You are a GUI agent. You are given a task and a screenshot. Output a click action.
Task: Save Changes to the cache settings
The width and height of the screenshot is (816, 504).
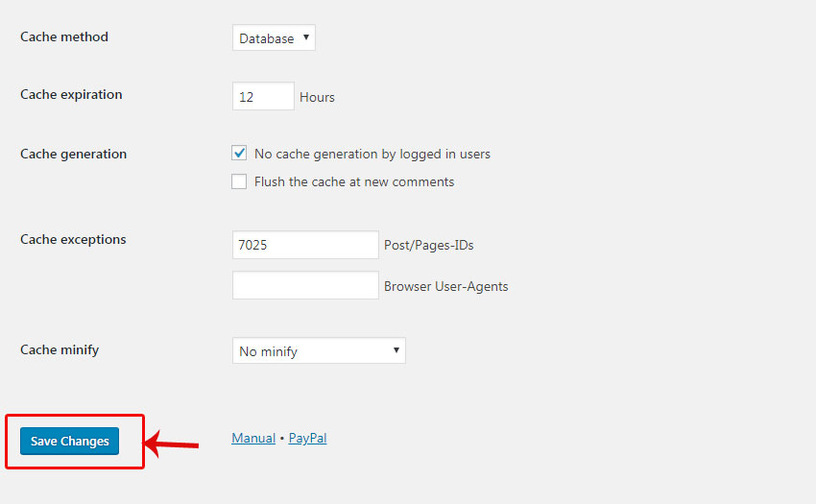click(70, 441)
